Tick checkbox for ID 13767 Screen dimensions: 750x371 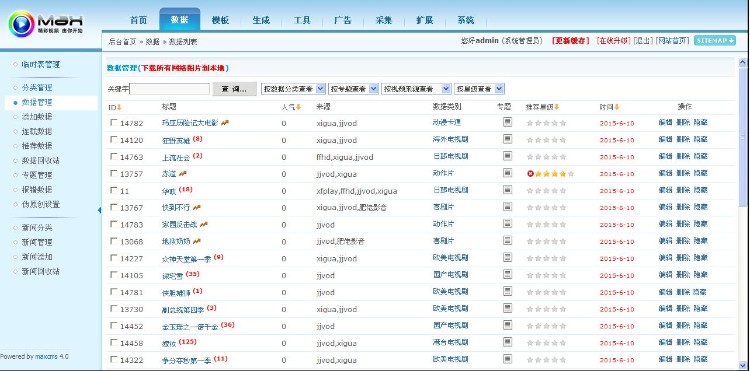coord(113,207)
